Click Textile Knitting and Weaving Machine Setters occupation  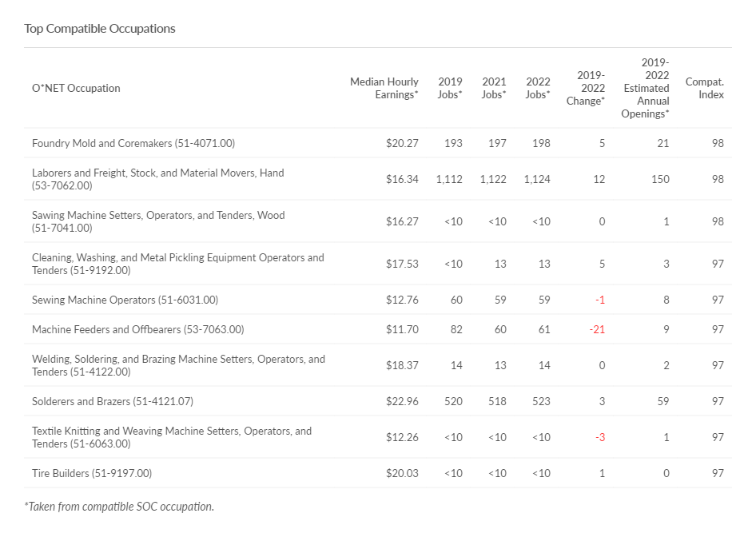172,437
